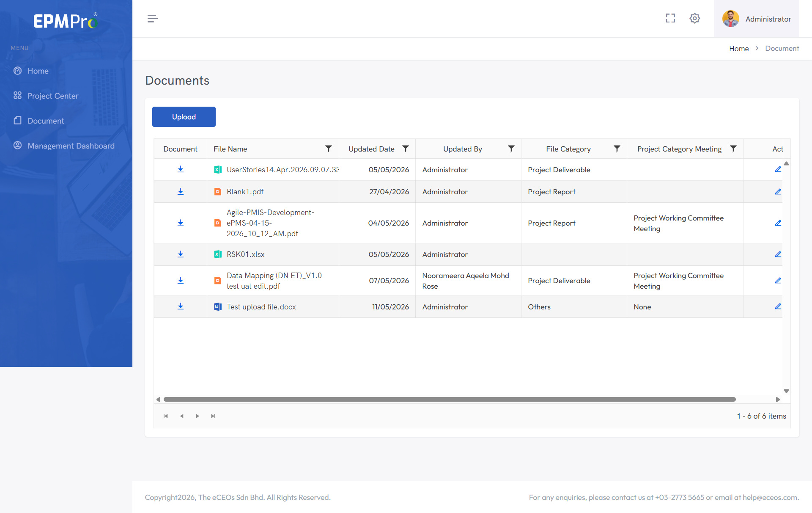This screenshot has height=513, width=812.
Task: Open Management Dashboard from sidebar
Action: [71, 146]
